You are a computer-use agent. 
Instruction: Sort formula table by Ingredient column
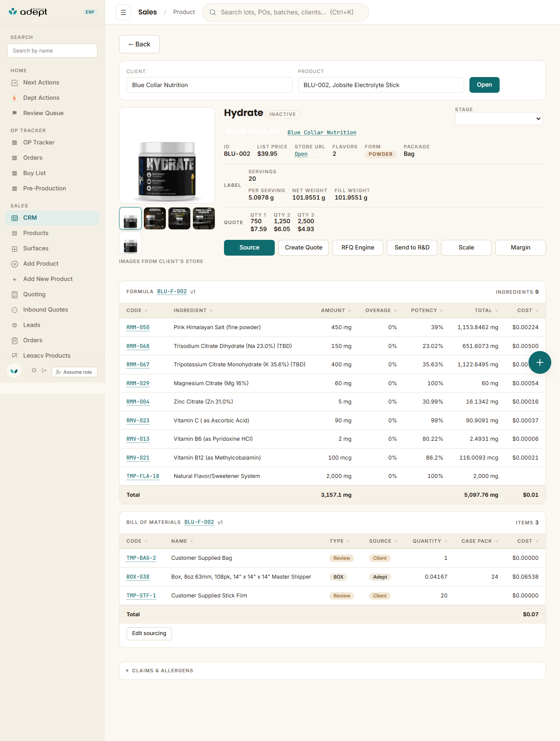pos(193,310)
